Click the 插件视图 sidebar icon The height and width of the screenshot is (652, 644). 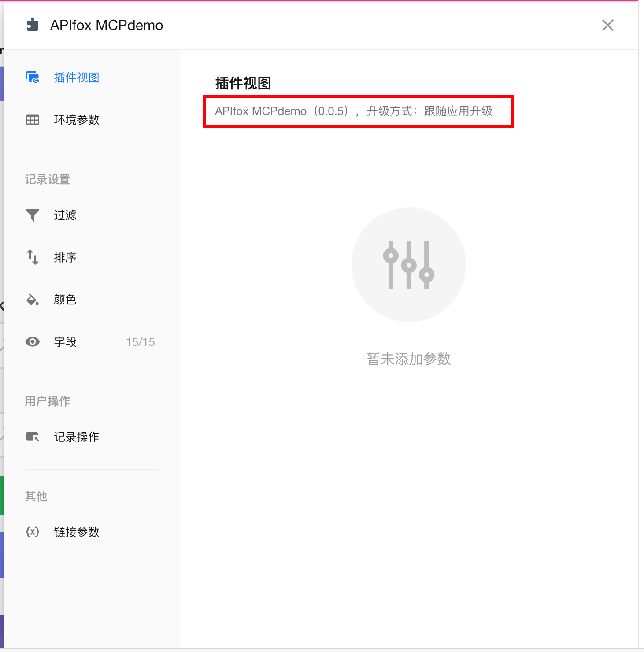33,78
